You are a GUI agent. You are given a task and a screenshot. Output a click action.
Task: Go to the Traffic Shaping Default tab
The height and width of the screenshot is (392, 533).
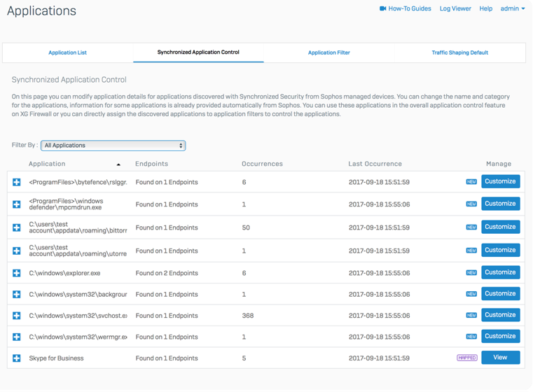pos(459,52)
